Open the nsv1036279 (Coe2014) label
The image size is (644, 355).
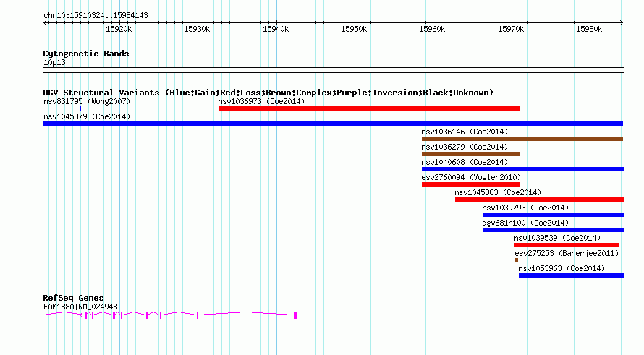465,147
